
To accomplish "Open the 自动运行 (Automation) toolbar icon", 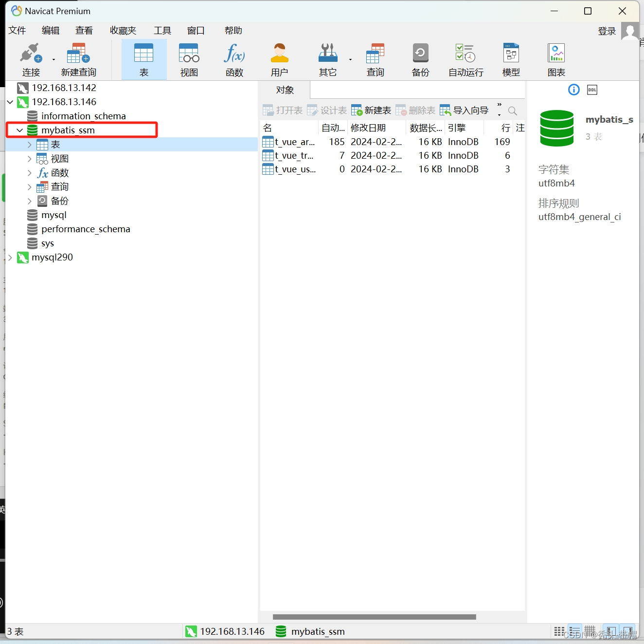I will click(x=465, y=59).
